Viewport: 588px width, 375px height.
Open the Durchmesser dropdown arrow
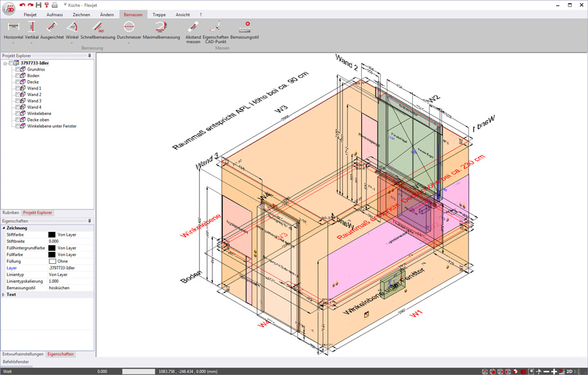pyautogui.click(x=129, y=43)
